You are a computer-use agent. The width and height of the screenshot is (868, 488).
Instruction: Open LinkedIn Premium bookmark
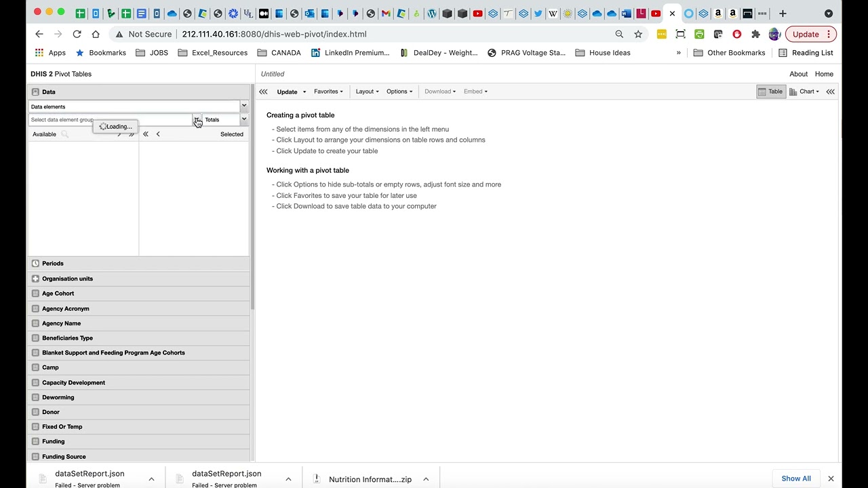coord(350,53)
